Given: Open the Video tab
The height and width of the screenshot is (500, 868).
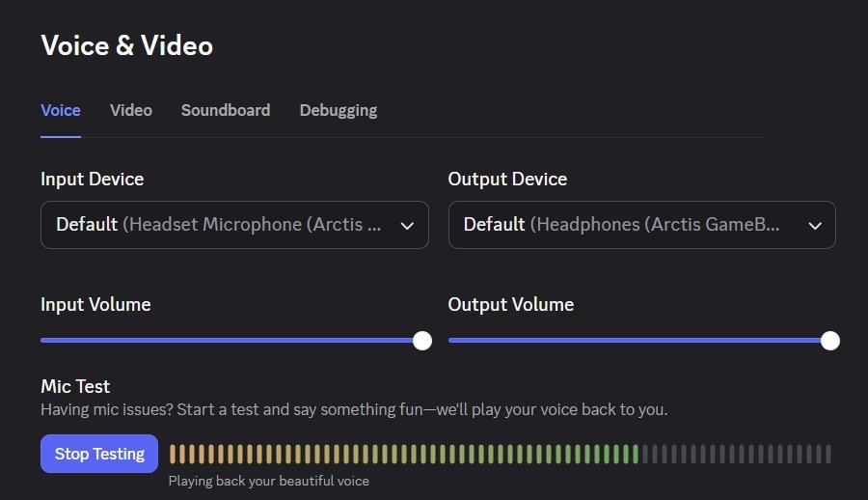Looking at the screenshot, I should click(x=131, y=110).
